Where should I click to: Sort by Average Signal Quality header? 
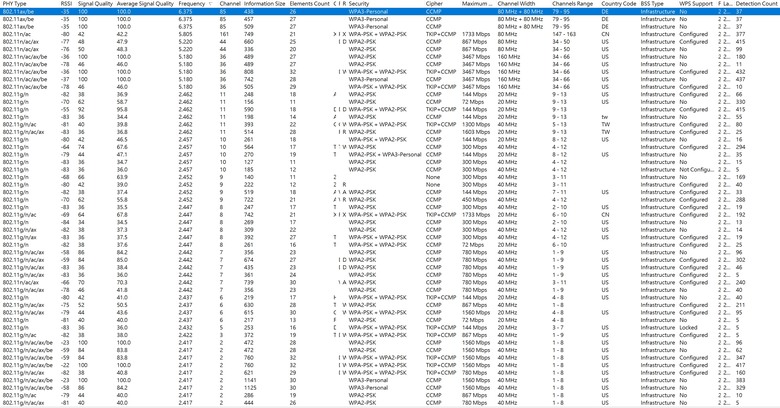point(145,3)
